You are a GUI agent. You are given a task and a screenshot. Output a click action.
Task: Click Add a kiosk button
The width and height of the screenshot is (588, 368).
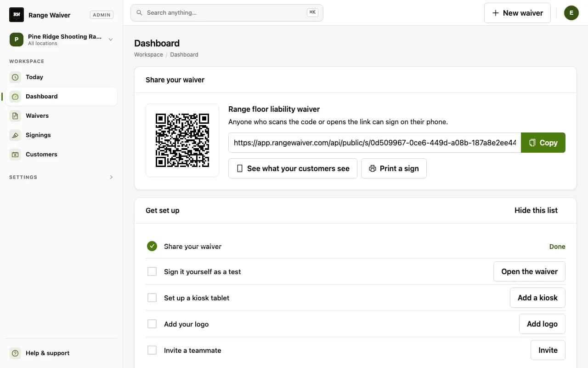tap(537, 298)
